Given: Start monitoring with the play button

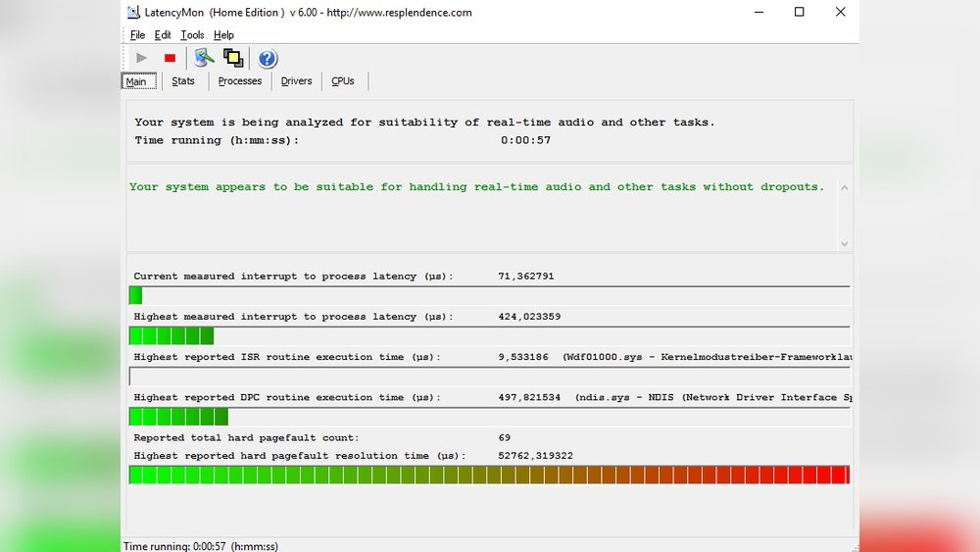Looking at the screenshot, I should [x=142, y=58].
